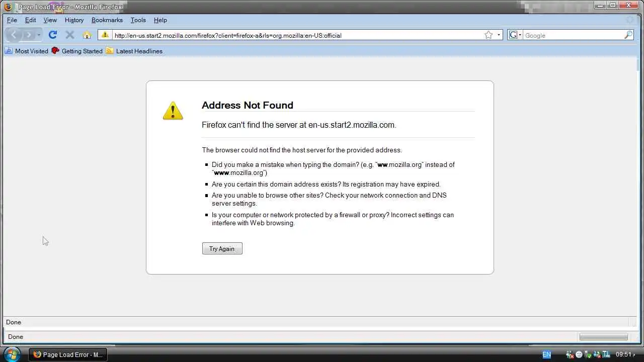Open the Getting Started bookmark

coord(77,51)
